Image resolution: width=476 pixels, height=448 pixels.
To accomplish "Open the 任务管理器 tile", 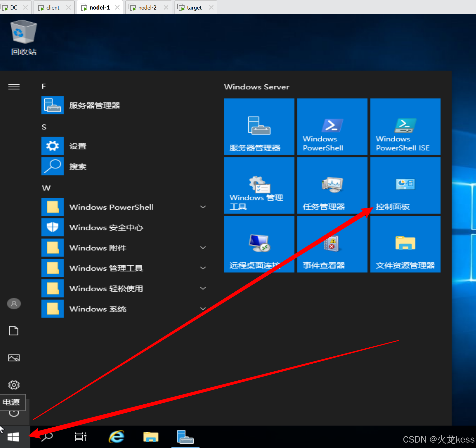I will (x=332, y=185).
